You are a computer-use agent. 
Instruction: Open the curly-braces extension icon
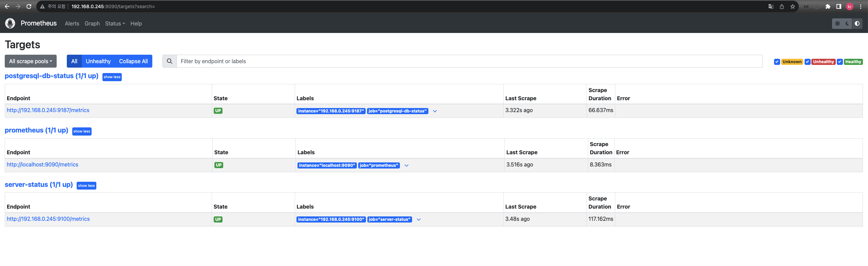806,6
